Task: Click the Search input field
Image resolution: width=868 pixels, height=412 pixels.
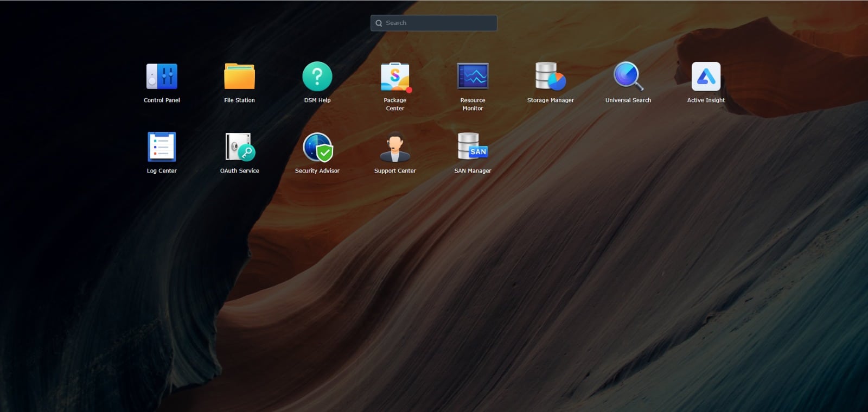Action: tap(439, 23)
